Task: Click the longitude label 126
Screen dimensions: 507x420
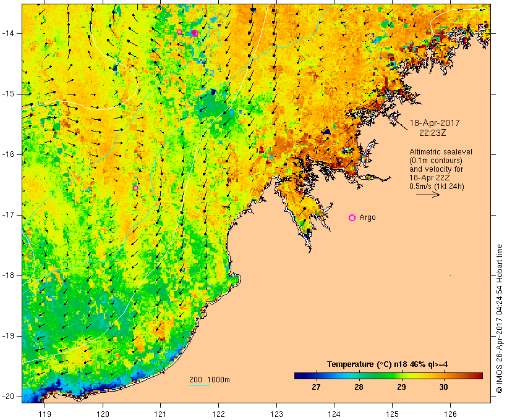Action: point(450,414)
